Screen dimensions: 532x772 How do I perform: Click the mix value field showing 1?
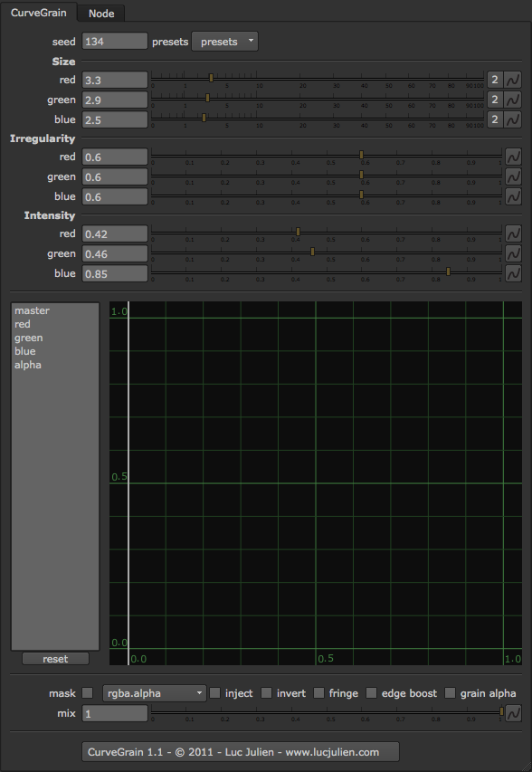pyautogui.click(x=115, y=713)
